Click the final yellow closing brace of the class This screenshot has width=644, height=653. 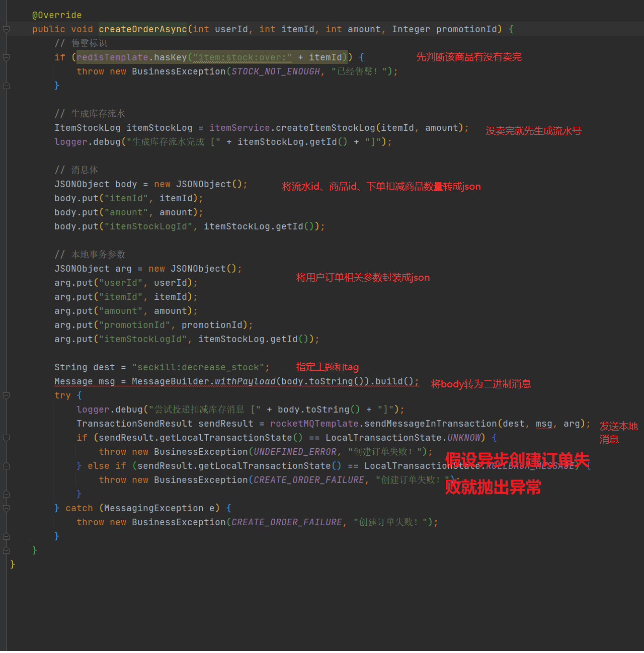[13, 564]
